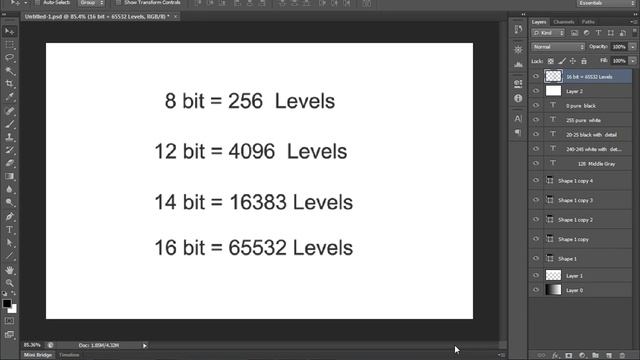Select the Magic Wand tool
Viewport: 640px width, 360px height.
[9, 71]
